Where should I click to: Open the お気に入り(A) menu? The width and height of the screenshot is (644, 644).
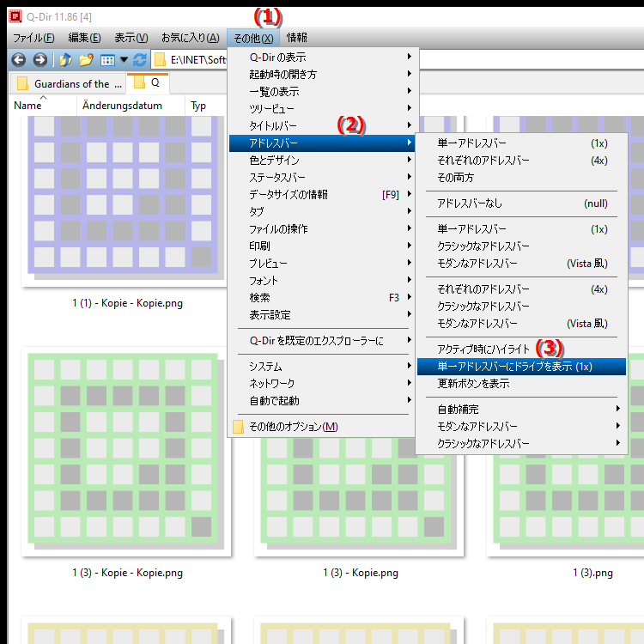point(190,38)
